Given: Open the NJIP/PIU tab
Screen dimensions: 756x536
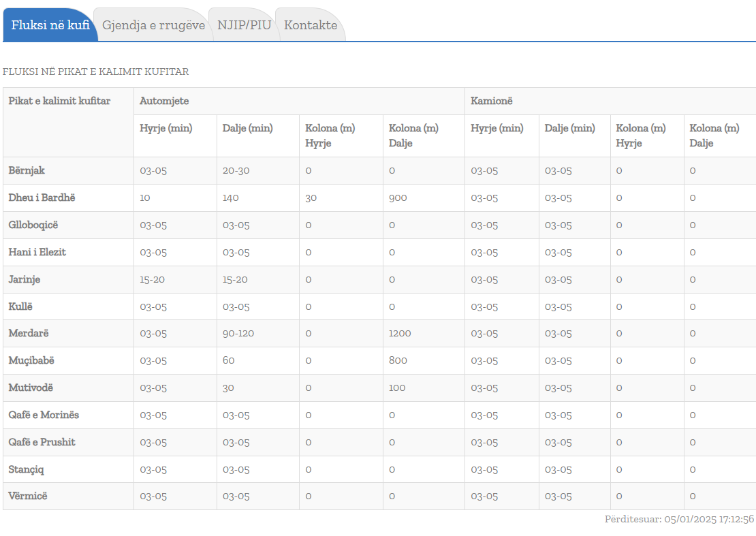Looking at the screenshot, I should (244, 25).
